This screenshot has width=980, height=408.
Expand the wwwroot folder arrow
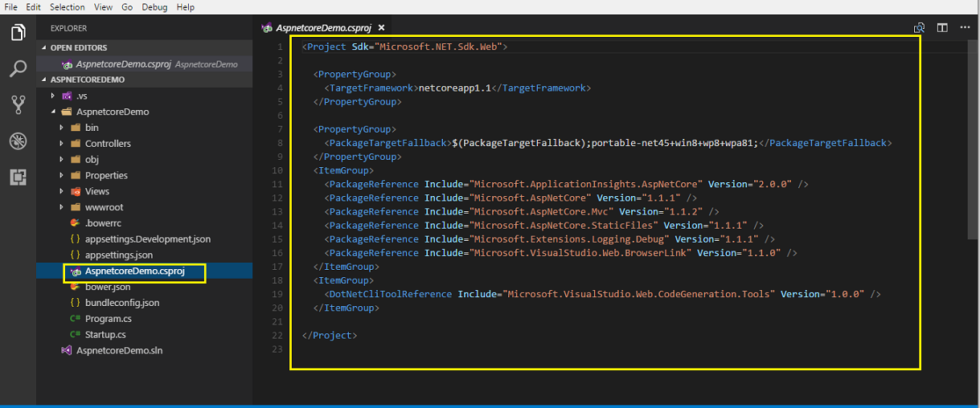click(62, 207)
